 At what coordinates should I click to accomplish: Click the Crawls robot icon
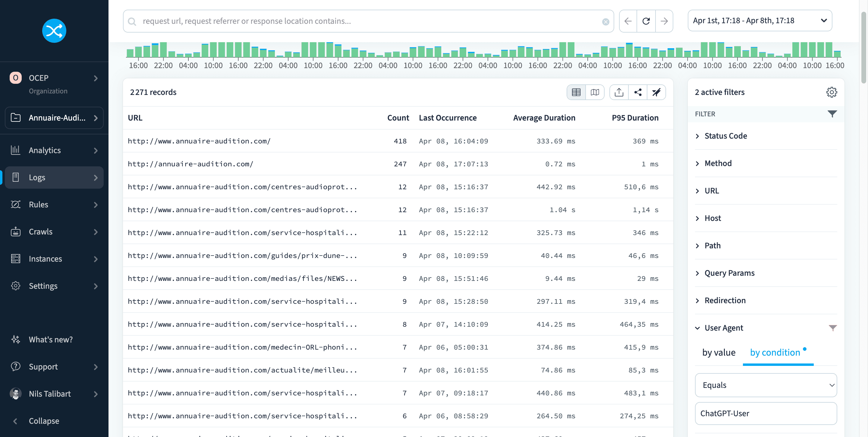pos(15,232)
